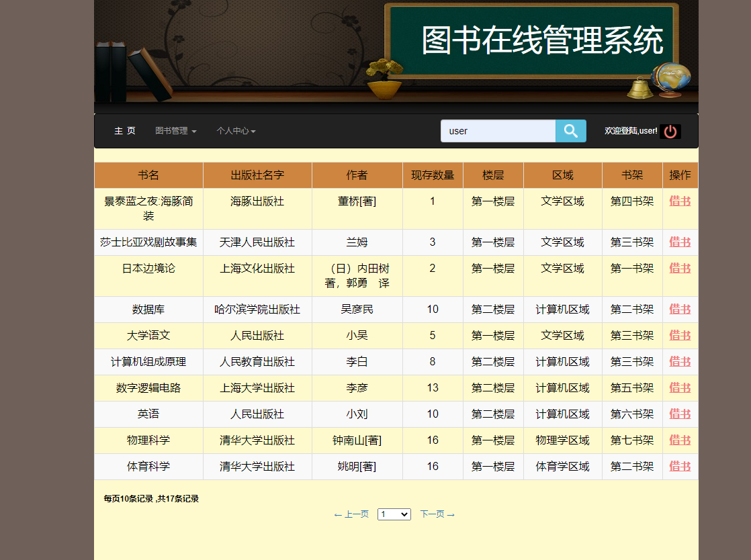Image resolution: width=751 pixels, height=560 pixels.
Task: Click the search input containing user
Action: tap(497, 130)
